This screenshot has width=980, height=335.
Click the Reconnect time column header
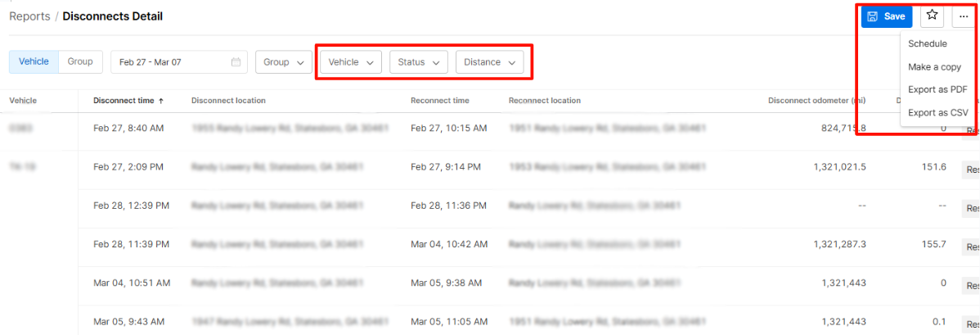pos(440,100)
